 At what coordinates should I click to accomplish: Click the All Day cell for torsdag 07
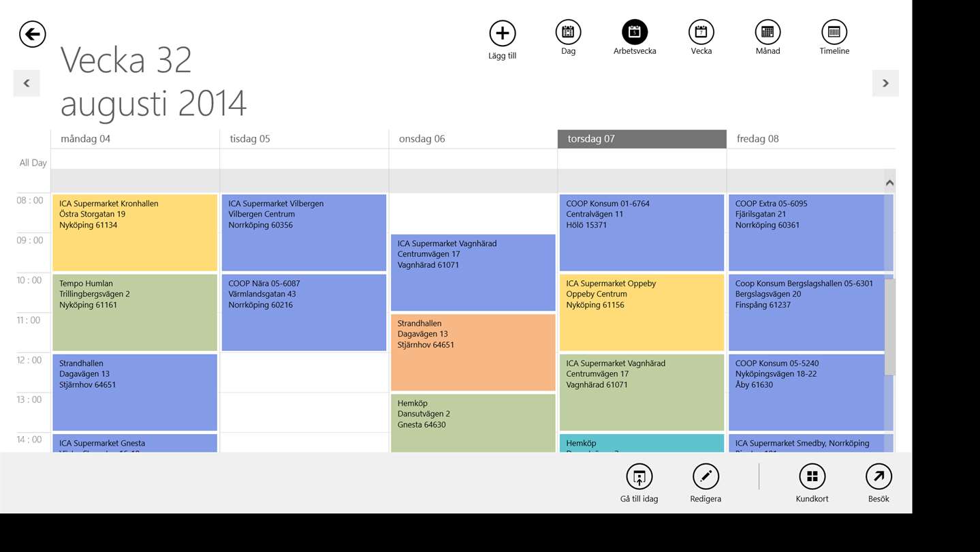point(642,159)
